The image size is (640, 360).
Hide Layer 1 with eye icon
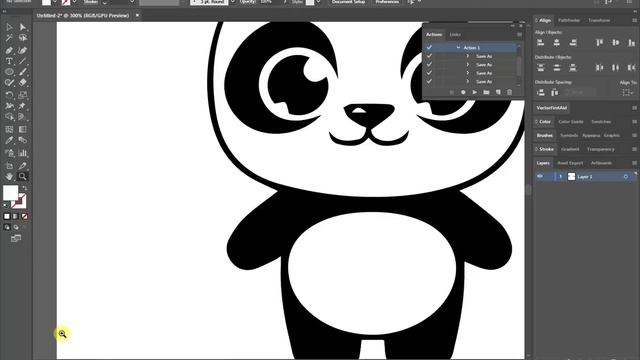(x=540, y=176)
